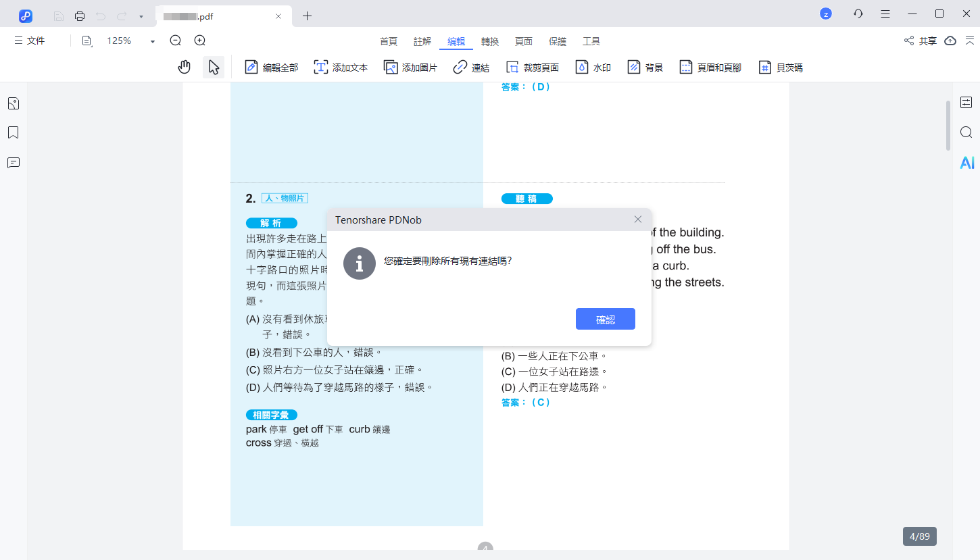Switch to the 轉換 (Convert) ribbon tab
Screen dimensions: 980x560
coord(489,41)
